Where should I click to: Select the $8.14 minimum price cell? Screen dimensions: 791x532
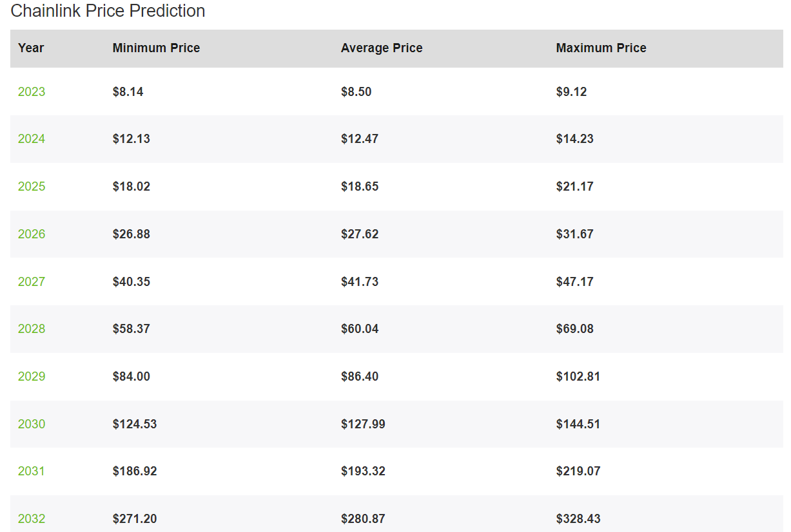128,92
